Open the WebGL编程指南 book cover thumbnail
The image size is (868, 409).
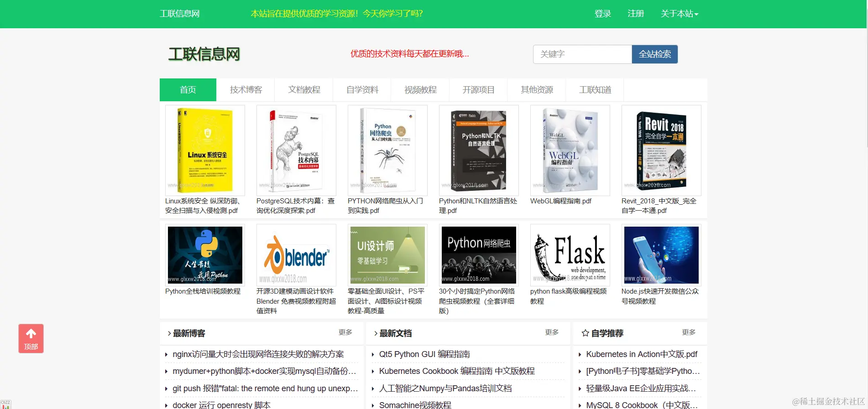[x=570, y=150]
